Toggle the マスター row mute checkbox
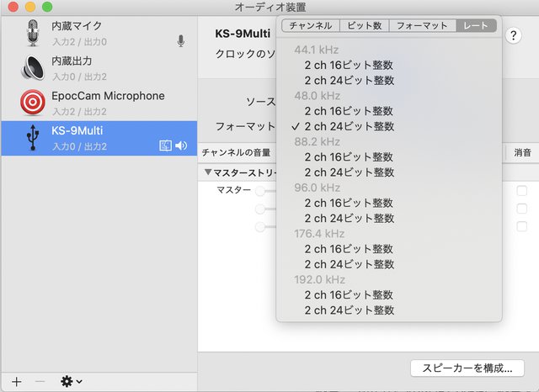Screen dimensions: 539x392 522,191
